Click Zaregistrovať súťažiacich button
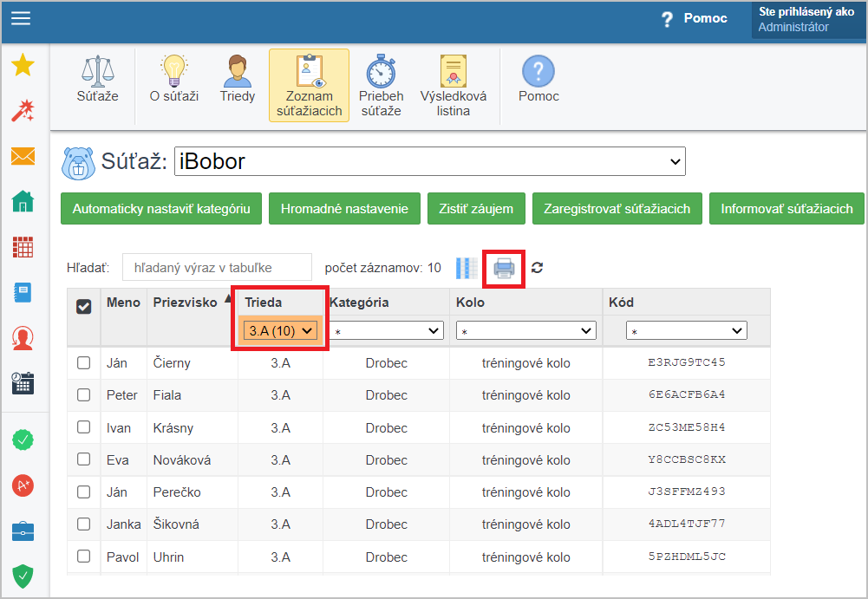 [x=617, y=209]
